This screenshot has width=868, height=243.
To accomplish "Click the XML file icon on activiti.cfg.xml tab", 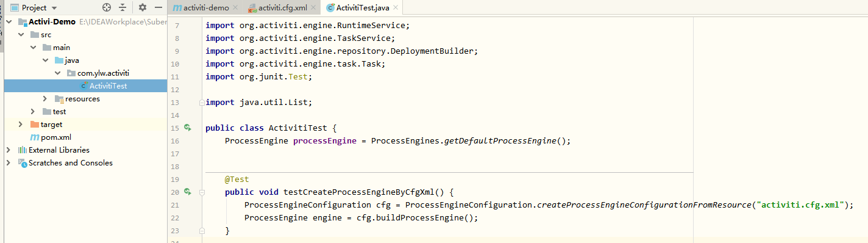I will (x=252, y=8).
